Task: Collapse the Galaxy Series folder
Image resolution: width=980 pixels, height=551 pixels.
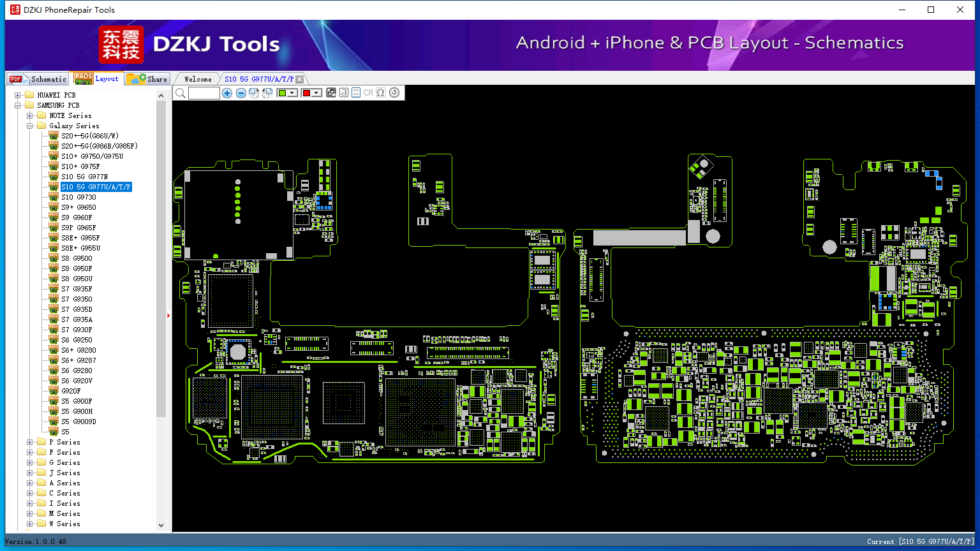Action: [x=29, y=126]
